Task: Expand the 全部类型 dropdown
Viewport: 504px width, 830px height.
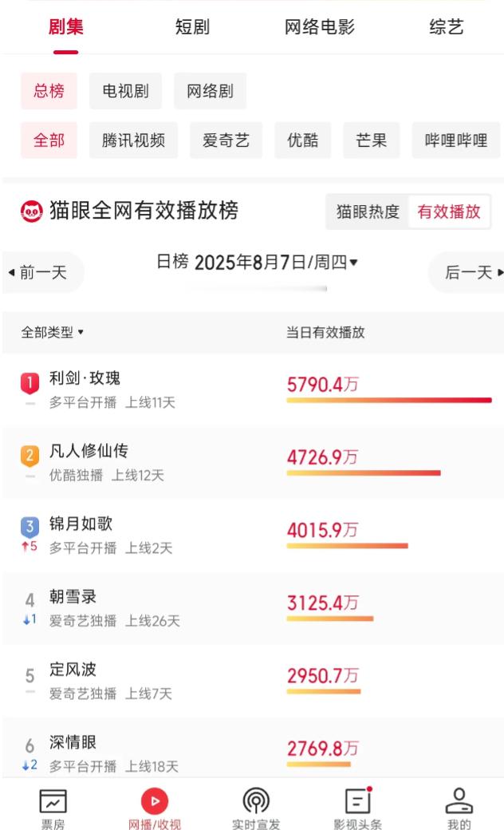Action: point(53,333)
